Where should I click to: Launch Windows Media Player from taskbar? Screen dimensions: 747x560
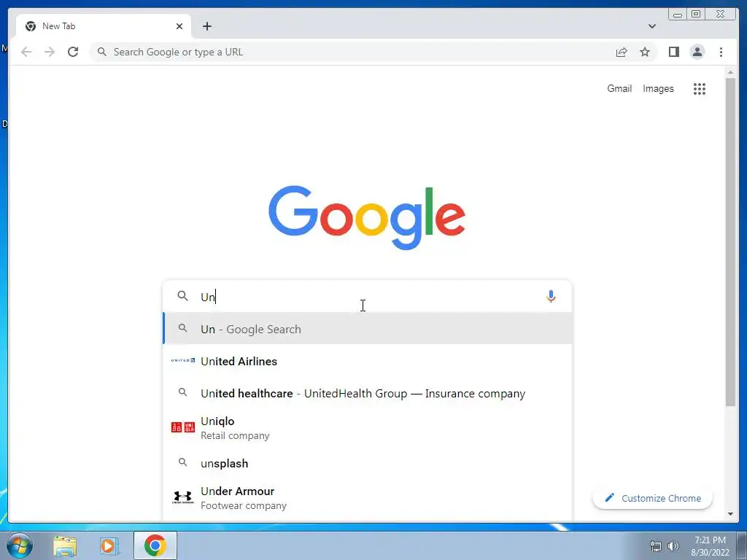109,545
